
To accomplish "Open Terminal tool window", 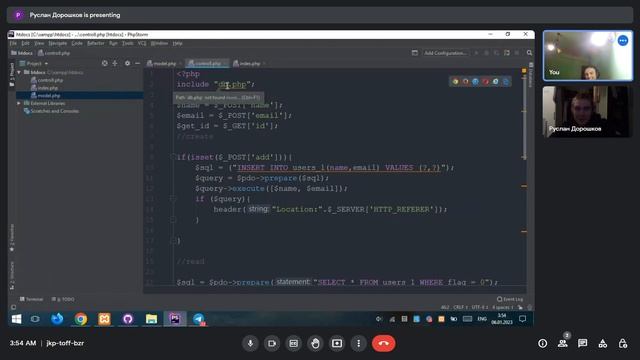I will (x=31, y=299).
